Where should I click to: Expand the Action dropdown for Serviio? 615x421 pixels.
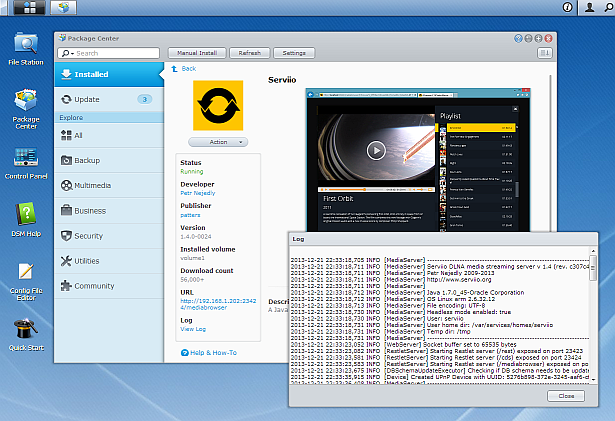218,142
